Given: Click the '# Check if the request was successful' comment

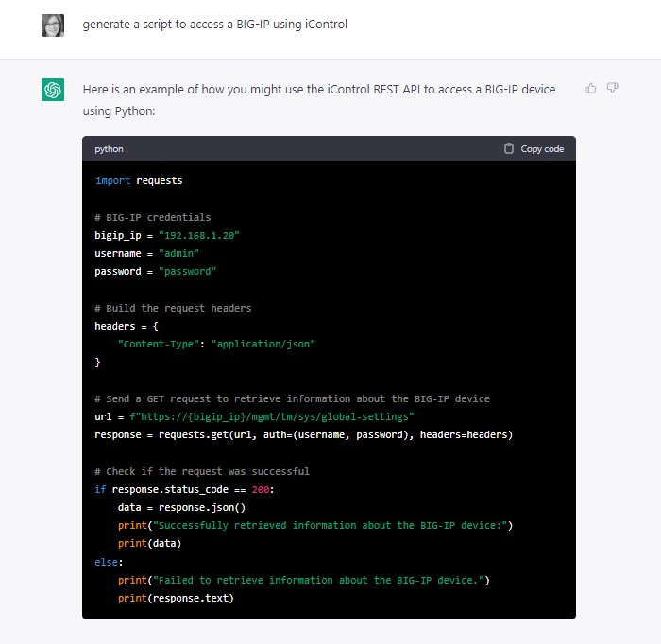Looking at the screenshot, I should pyautogui.click(x=202, y=471).
